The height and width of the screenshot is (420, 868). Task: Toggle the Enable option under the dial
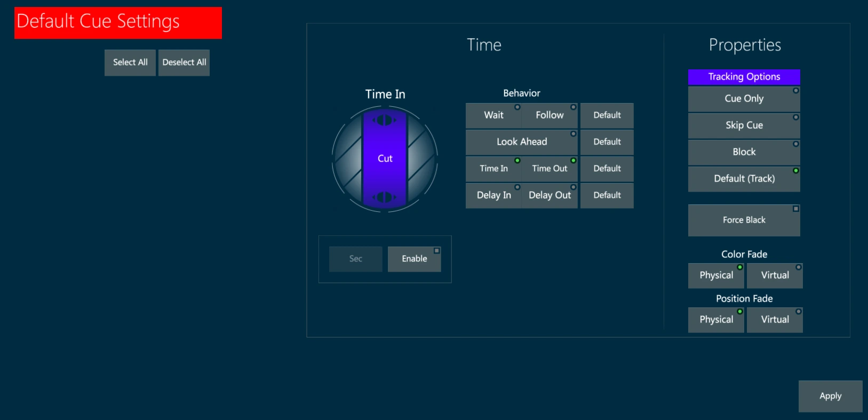[x=415, y=259]
